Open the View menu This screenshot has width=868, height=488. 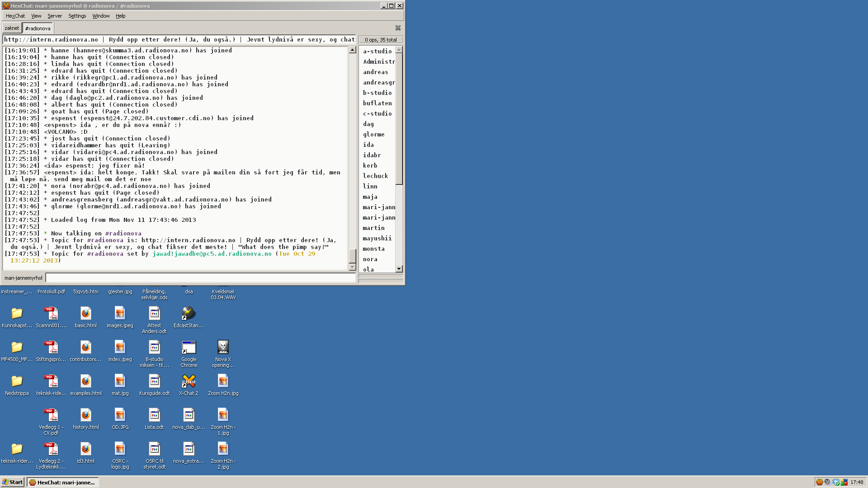[x=36, y=16]
